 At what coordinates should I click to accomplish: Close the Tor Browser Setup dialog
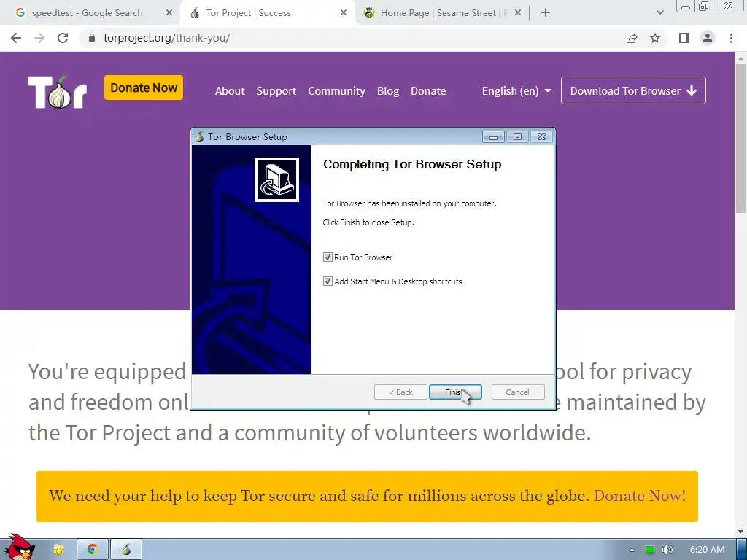[x=541, y=137]
